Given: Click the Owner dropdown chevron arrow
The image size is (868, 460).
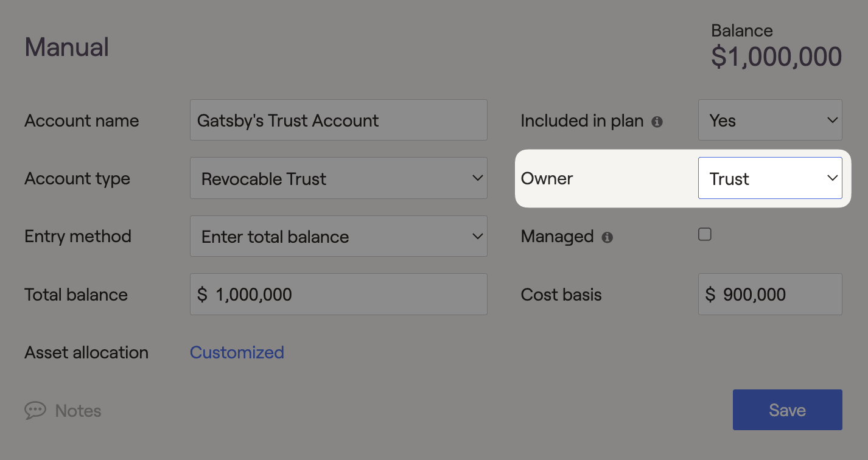Looking at the screenshot, I should 832,178.
